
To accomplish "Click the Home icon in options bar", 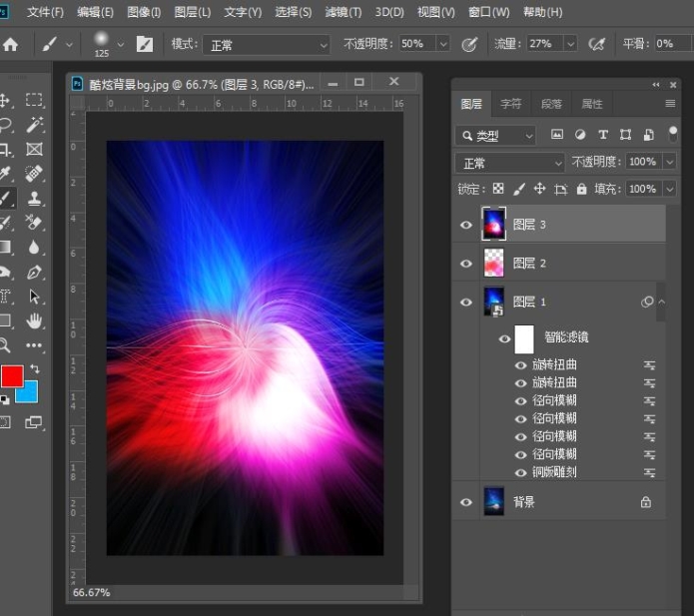I will pyautogui.click(x=11, y=44).
